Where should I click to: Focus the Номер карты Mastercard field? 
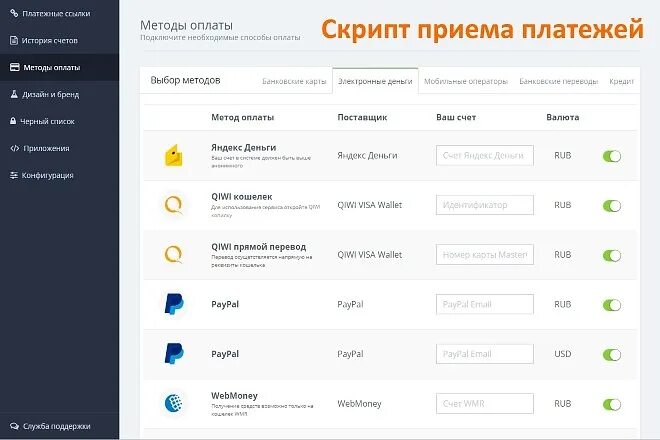click(485, 255)
